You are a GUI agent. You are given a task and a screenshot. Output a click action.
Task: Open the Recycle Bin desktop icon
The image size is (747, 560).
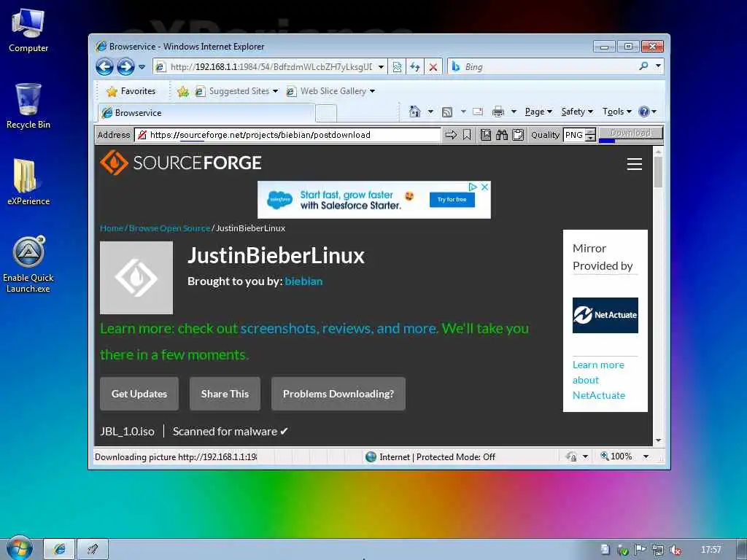[28, 106]
